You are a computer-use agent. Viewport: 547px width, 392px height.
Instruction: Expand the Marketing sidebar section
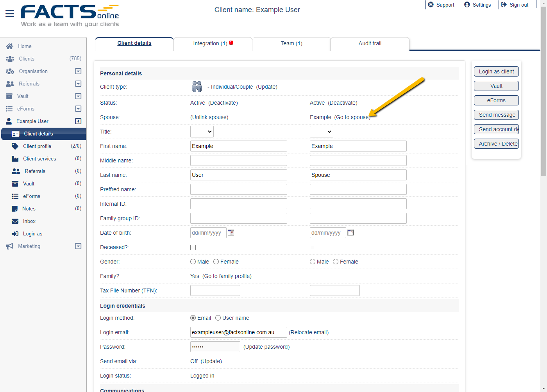pos(78,246)
